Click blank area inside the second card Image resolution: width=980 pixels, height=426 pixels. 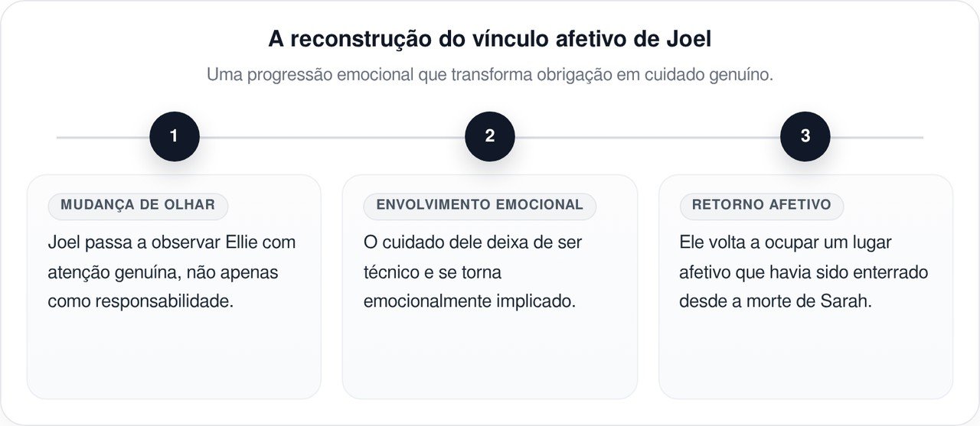489,356
